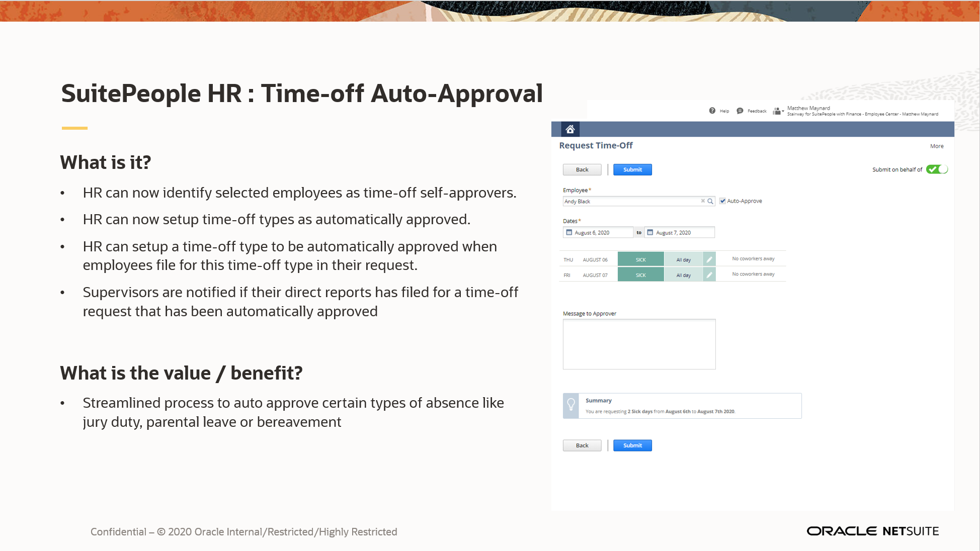Edit the Thursday August 06 entry pencil
The image size is (980, 551).
(709, 259)
